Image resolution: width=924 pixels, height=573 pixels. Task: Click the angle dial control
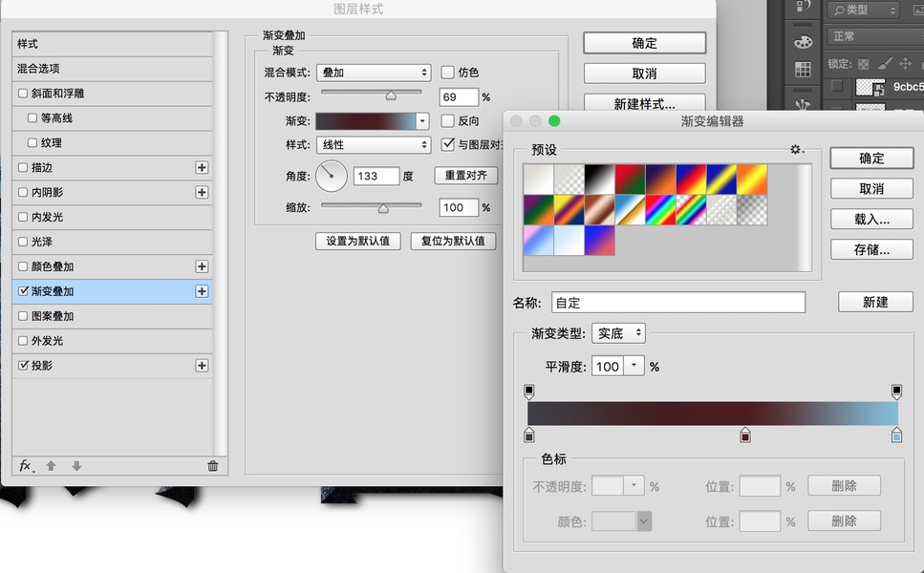(x=332, y=176)
